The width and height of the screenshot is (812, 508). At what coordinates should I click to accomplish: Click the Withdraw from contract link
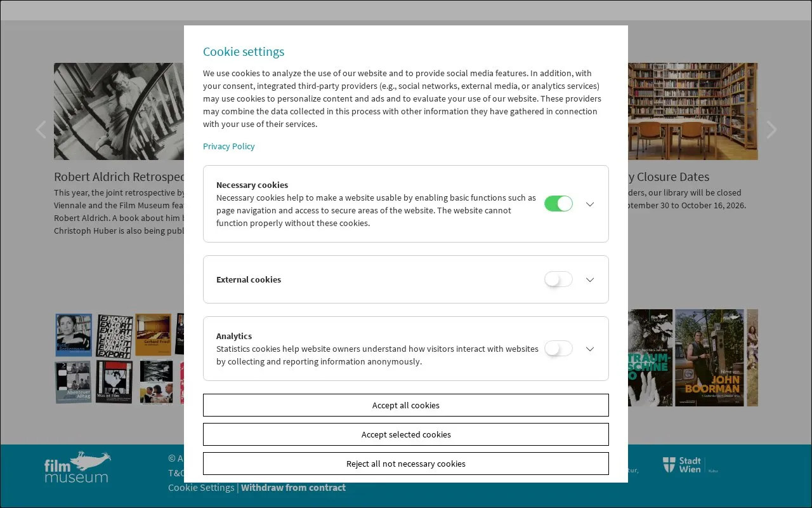(293, 488)
